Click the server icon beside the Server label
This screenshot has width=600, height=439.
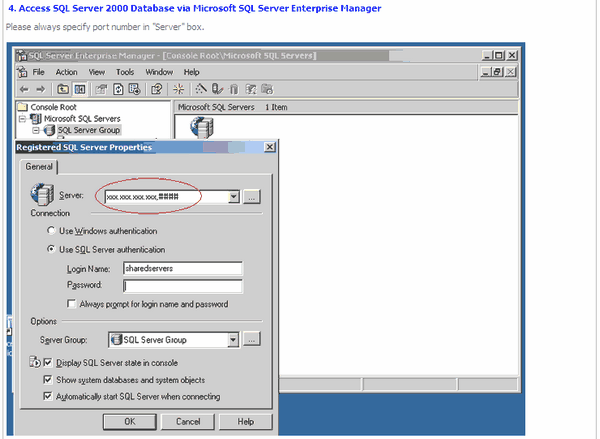pyautogui.click(x=42, y=194)
